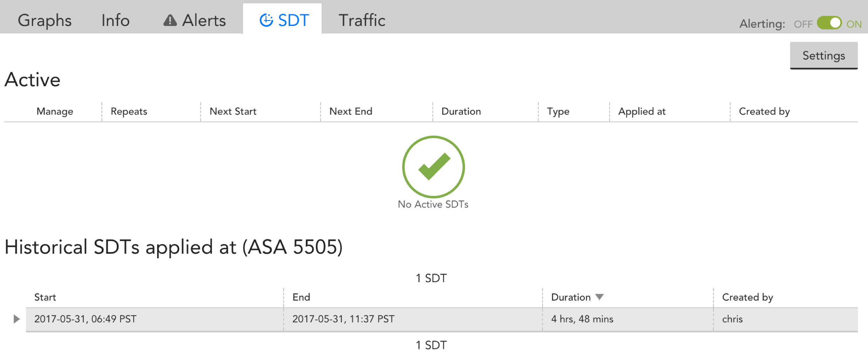Image resolution: width=868 pixels, height=355 pixels.
Task: Open the Settings button
Action: (824, 56)
